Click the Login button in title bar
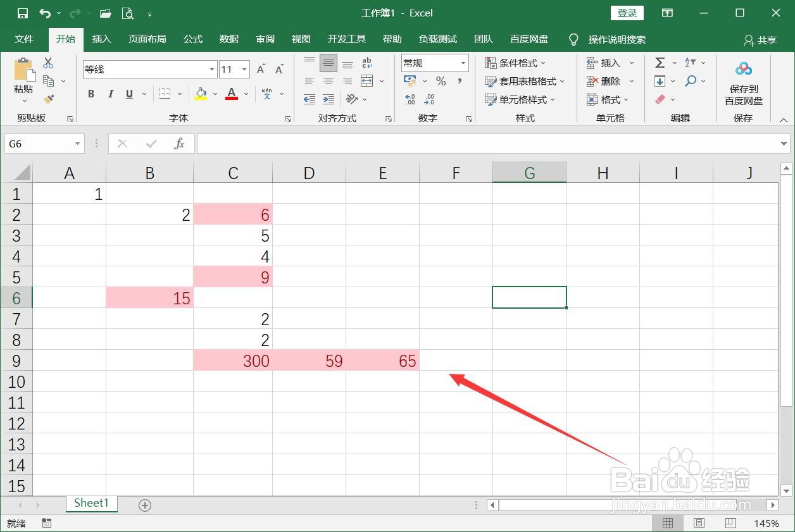The width and height of the screenshot is (795, 532). coord(627,13)
